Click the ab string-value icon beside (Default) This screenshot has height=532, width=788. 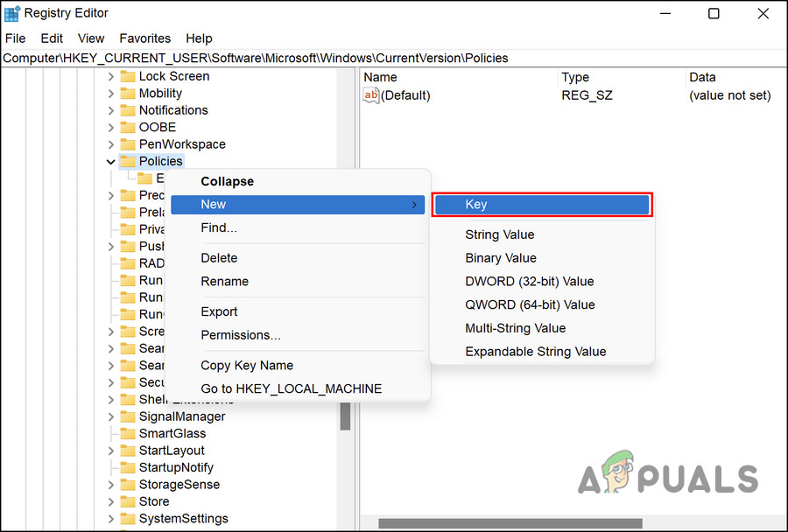(370, 95)
